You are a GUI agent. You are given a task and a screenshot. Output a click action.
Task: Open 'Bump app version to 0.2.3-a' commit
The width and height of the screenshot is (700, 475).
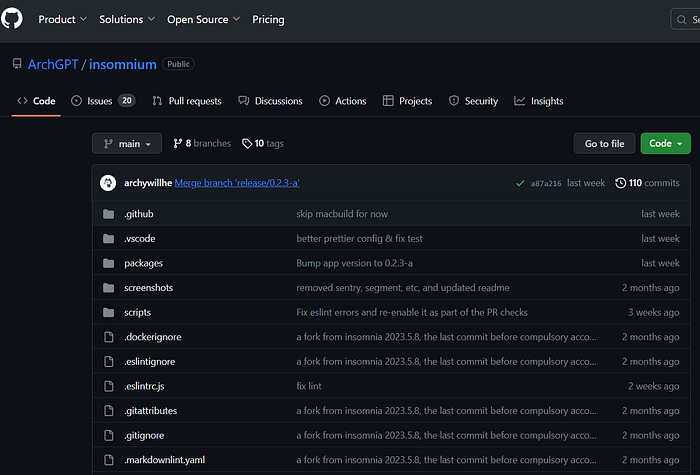click(x=354, y=263)
